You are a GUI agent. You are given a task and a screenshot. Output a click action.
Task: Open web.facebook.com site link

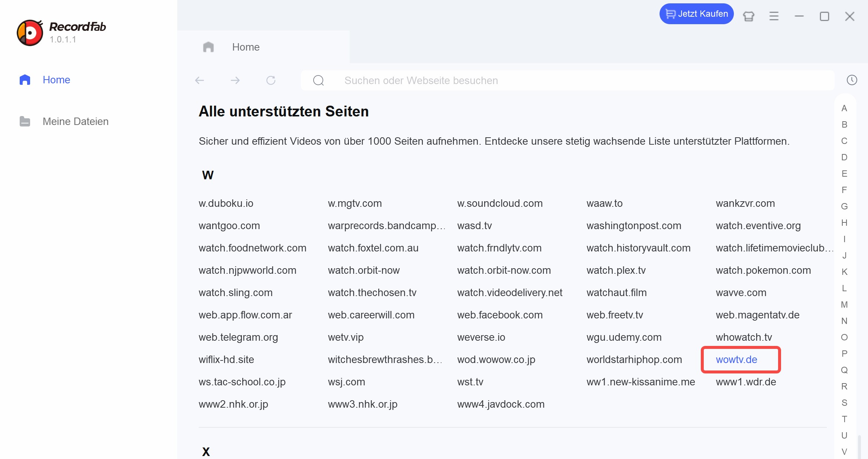[x=500, y=315]
